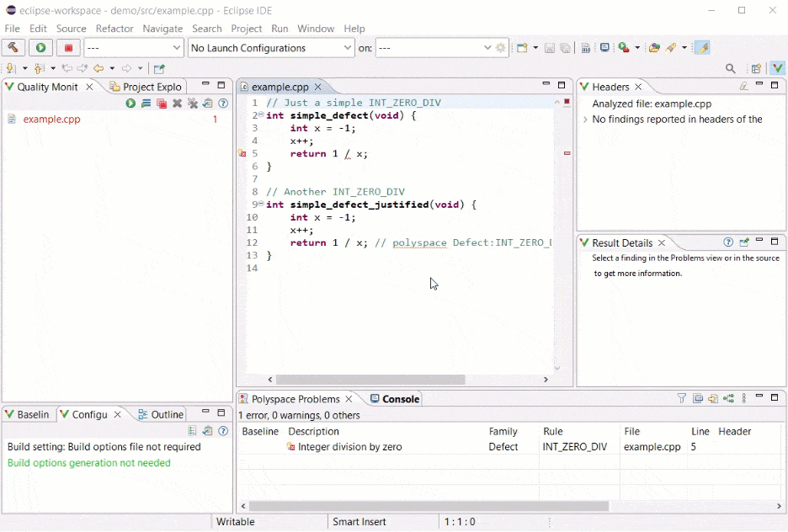Image resolution: width=788 pixels, height=532 pixels.
Task: Click the magnifier Search icon in toolbar
Action: (x=731, y=69)
